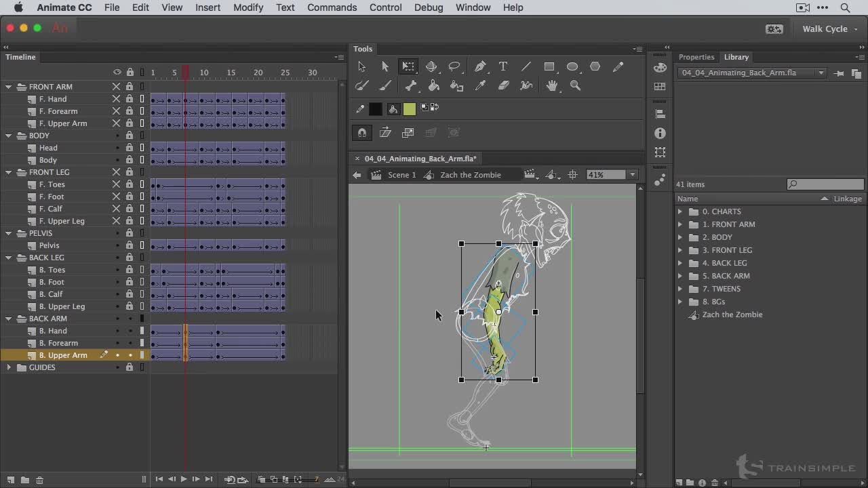
Task: Select the Pen tool
Action: 480,66
